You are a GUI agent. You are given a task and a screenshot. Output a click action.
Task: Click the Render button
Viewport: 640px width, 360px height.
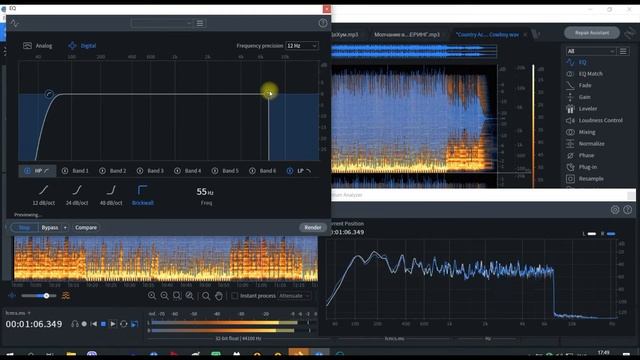[313, 227]
